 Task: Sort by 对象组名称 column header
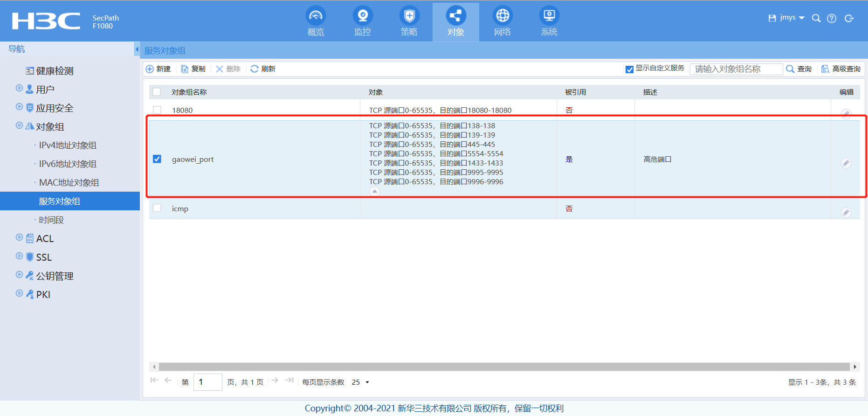(x=189, y=92)
